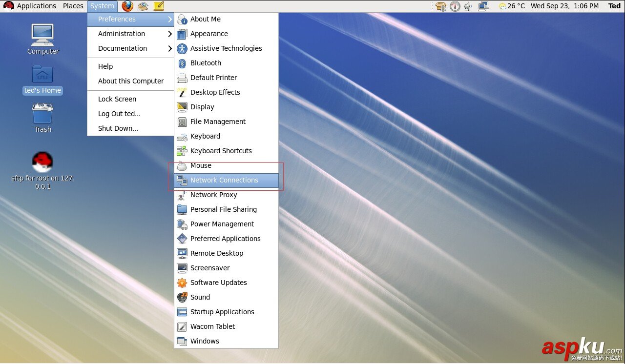This screenshot has width=625, height=364.
Task: Click the system monitor gauge tray icon
Action: click(x=455, y=6)
